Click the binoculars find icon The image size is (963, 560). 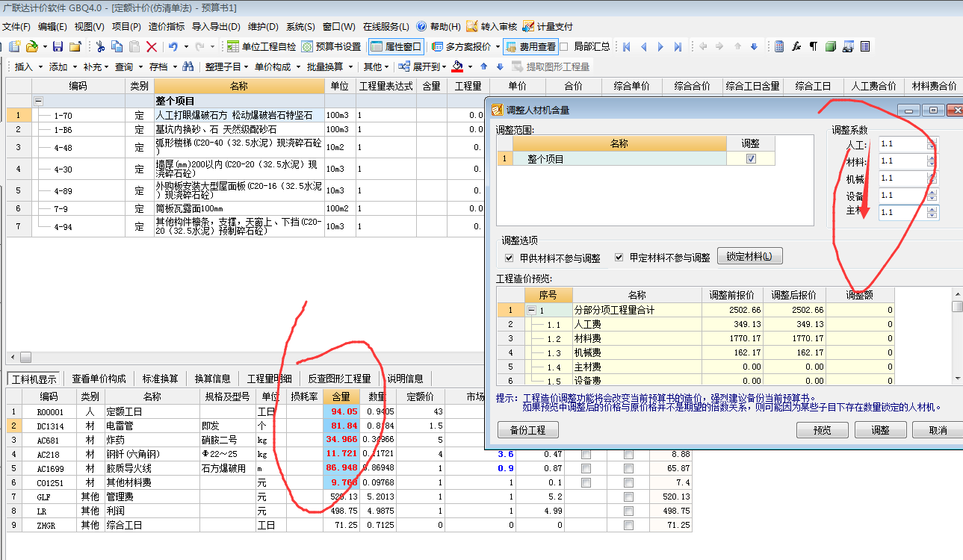[x=188, y=66]
